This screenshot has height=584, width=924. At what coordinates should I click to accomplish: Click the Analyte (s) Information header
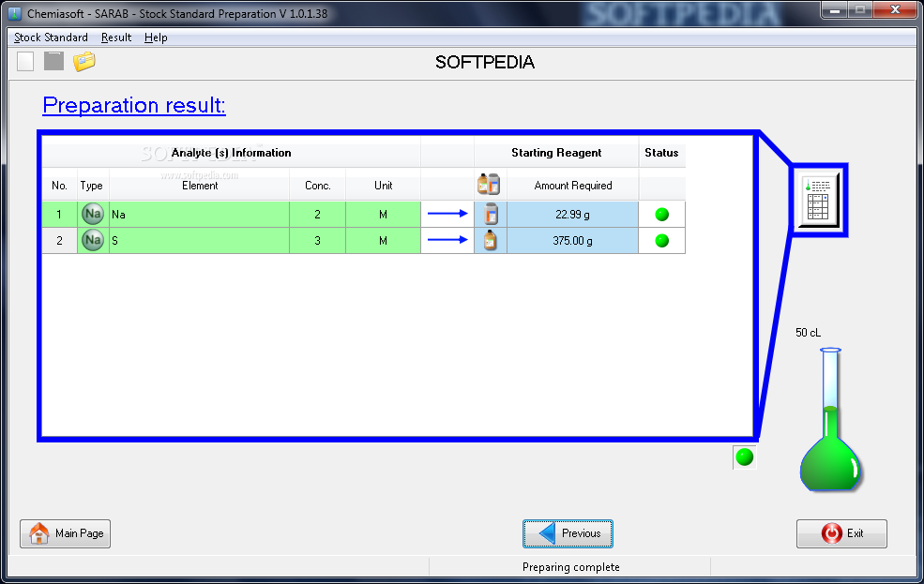[231, 153]
